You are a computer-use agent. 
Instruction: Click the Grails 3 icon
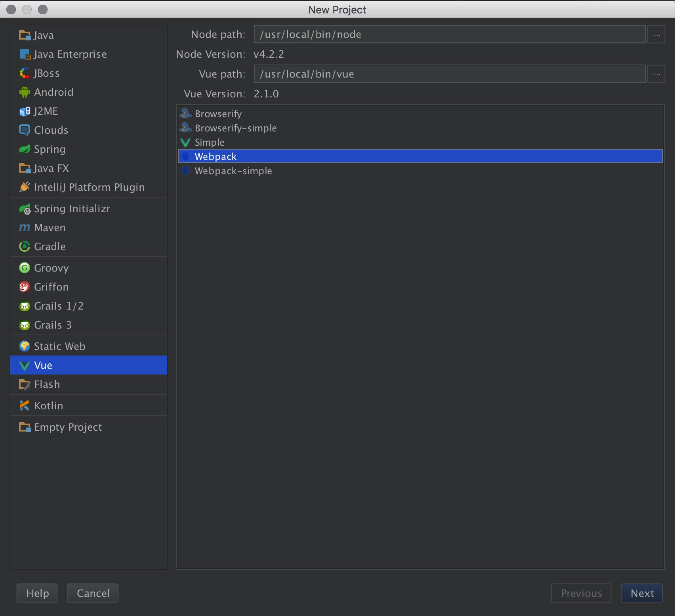(25, 325)
